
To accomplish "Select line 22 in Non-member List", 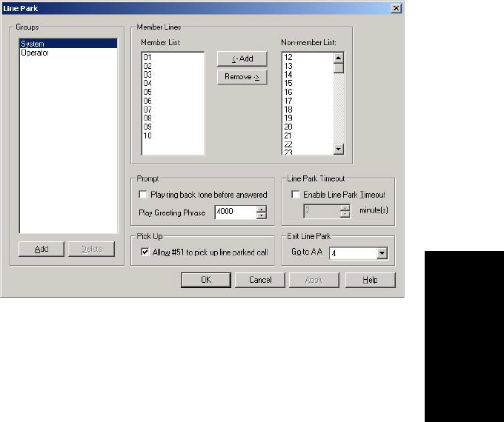I will coord(308,144).
